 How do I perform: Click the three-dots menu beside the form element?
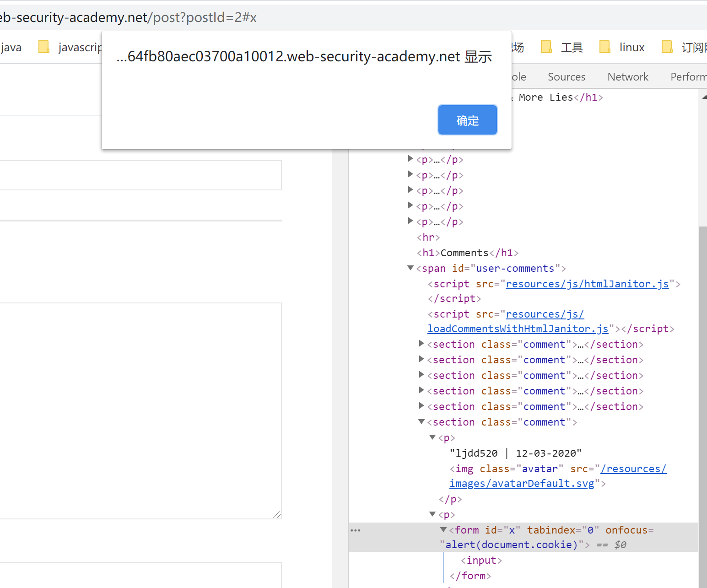pyautogui.click(x=356, y=530)
